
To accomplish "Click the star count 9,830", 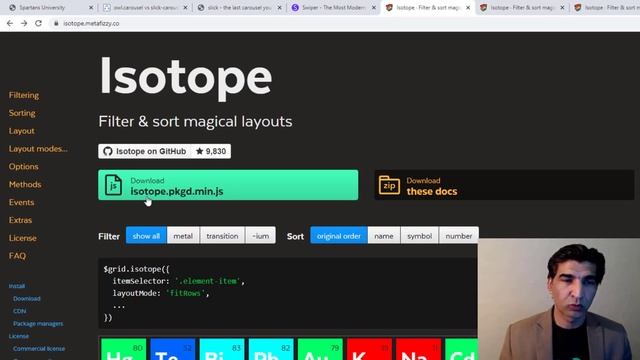I will click(x=211, y=151).
